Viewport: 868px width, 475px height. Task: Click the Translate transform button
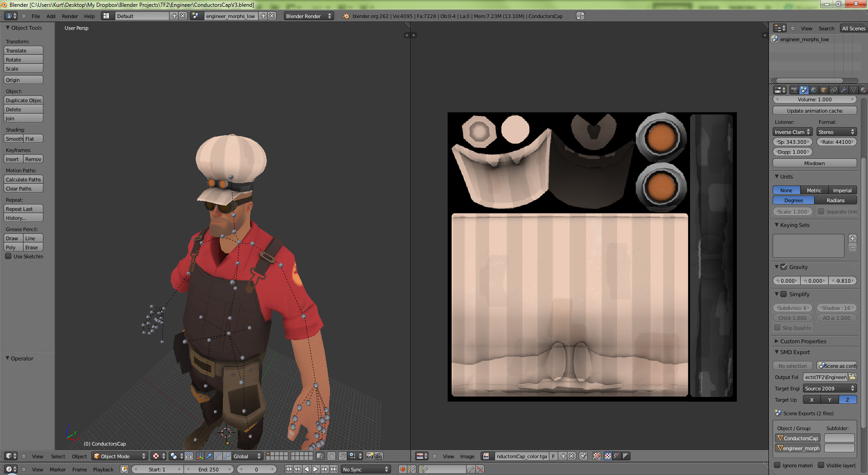24,50
